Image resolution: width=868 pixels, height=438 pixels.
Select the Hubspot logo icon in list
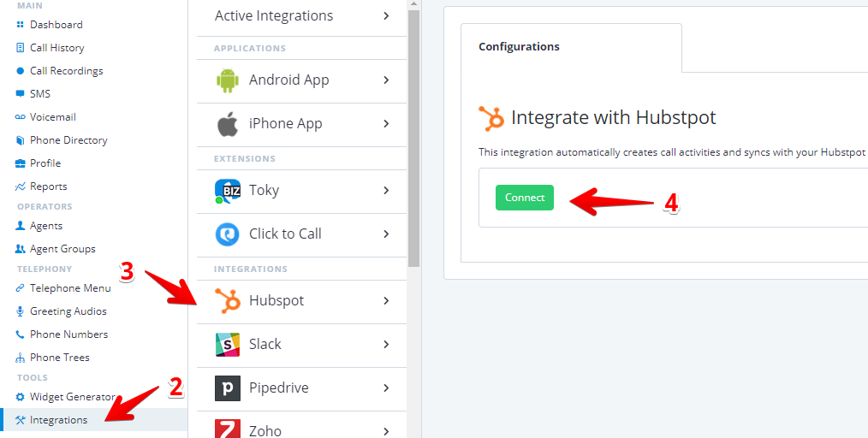[227, 301]
